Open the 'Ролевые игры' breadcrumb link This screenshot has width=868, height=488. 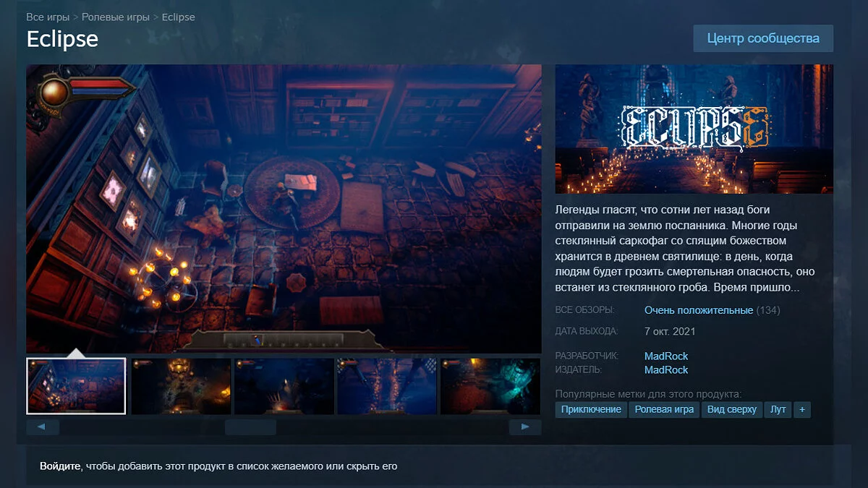click(x=116, y=17)
